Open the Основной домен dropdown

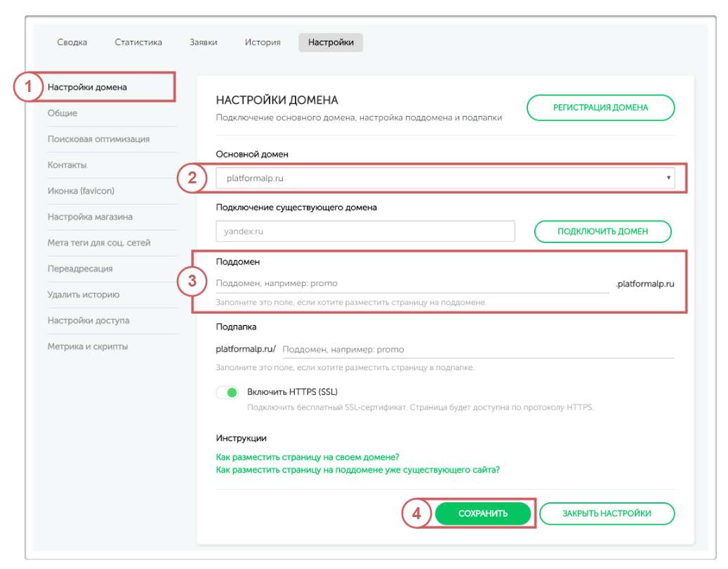coord(445,178)
